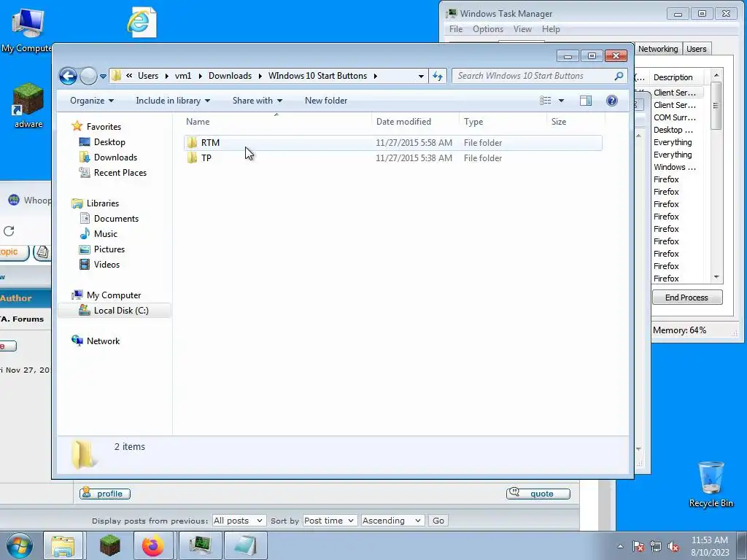
Task: Click the muted volume tray icon
Action: click(x=673, y=547)
